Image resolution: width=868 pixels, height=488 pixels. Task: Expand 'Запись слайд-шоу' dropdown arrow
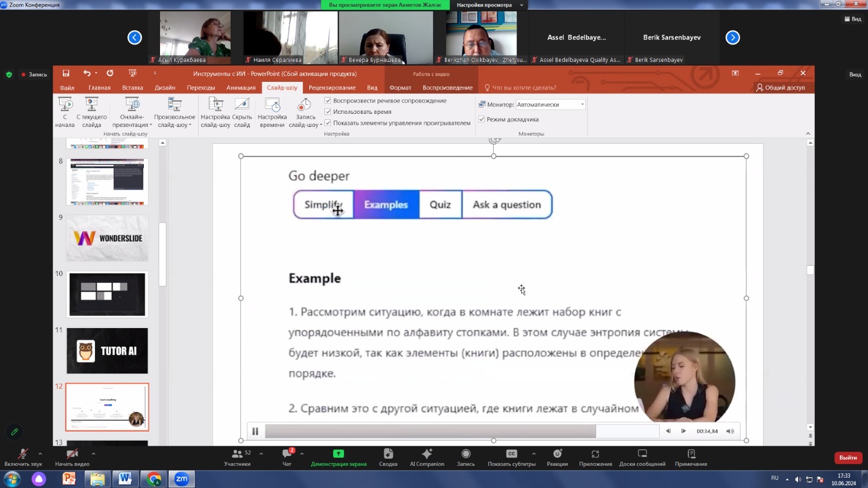321,125
